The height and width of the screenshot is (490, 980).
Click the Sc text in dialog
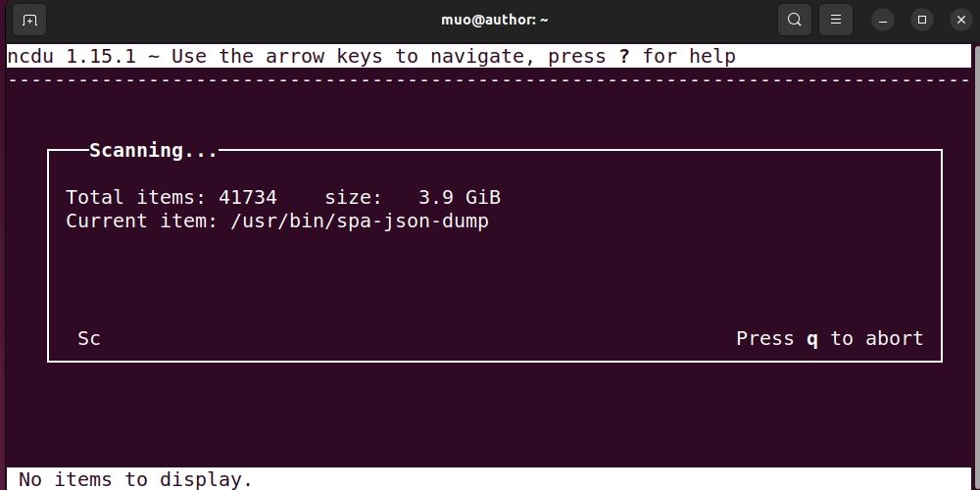point(89,338)
